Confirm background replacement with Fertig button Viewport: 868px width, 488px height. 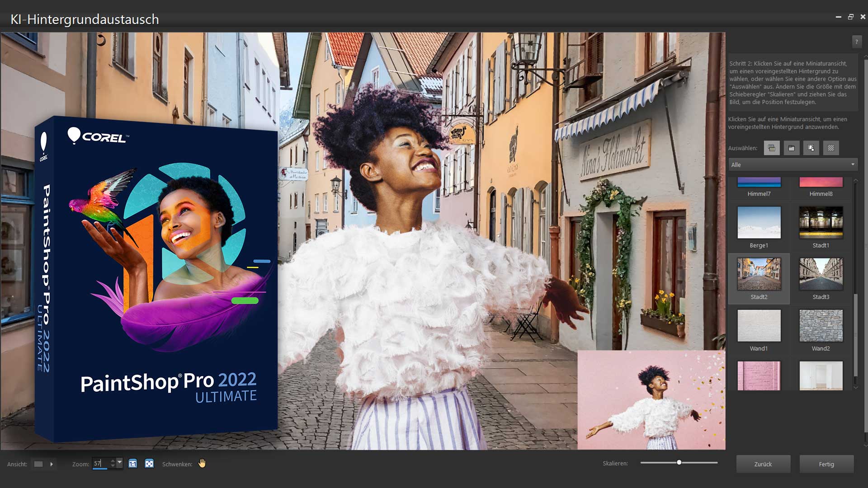pyautogui.click(x=826, y=464)
